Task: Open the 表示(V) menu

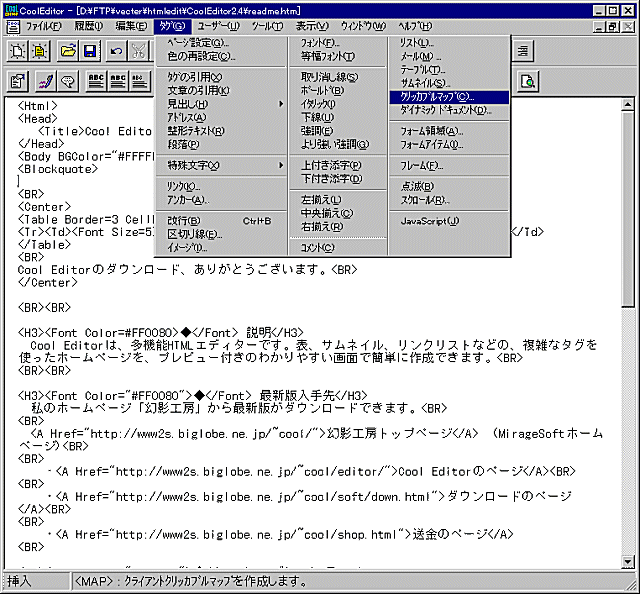Action: (312, 27)
